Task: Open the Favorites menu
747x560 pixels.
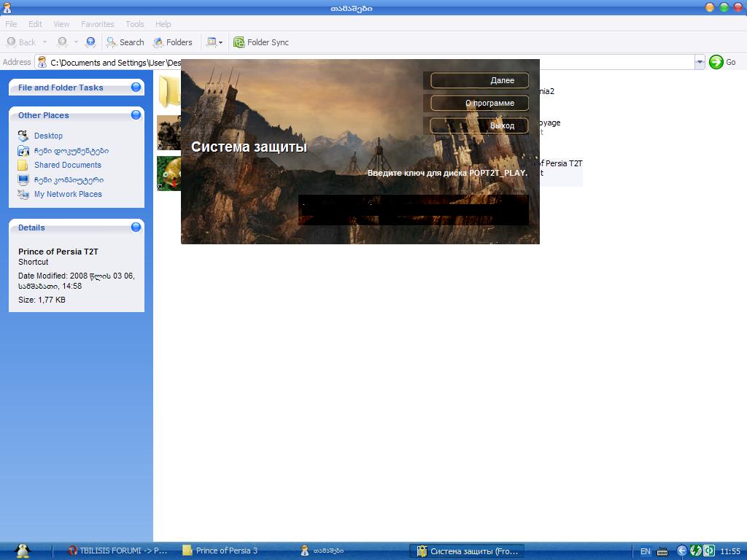Action: click(x=97, y=24)
